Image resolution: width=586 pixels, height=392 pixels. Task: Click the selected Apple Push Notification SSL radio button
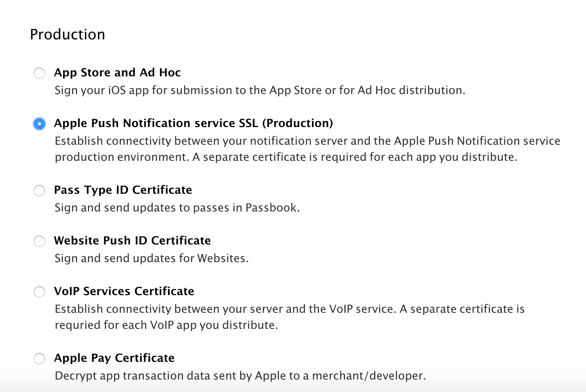(x=39, y=124)
